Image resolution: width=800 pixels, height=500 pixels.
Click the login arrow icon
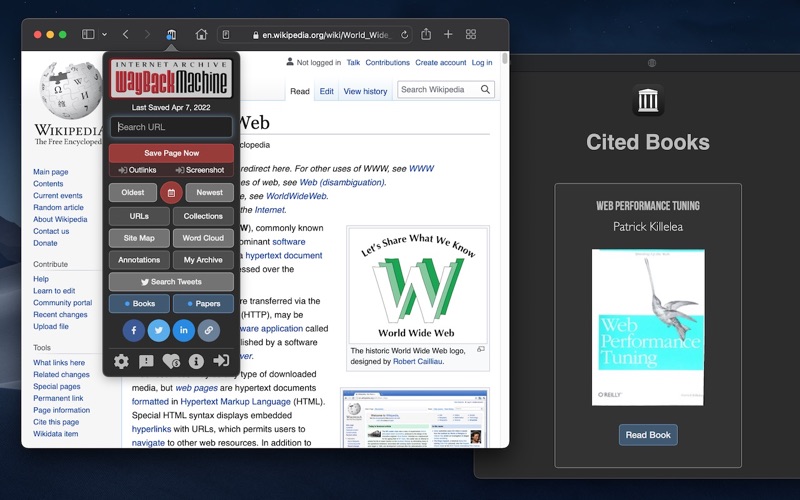coord(221,361)
